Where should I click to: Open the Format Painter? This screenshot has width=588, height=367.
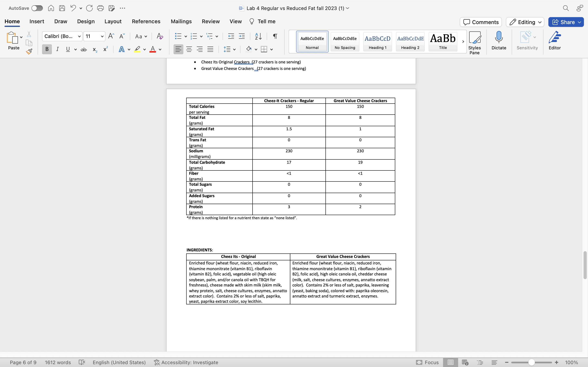coord(29,51)
